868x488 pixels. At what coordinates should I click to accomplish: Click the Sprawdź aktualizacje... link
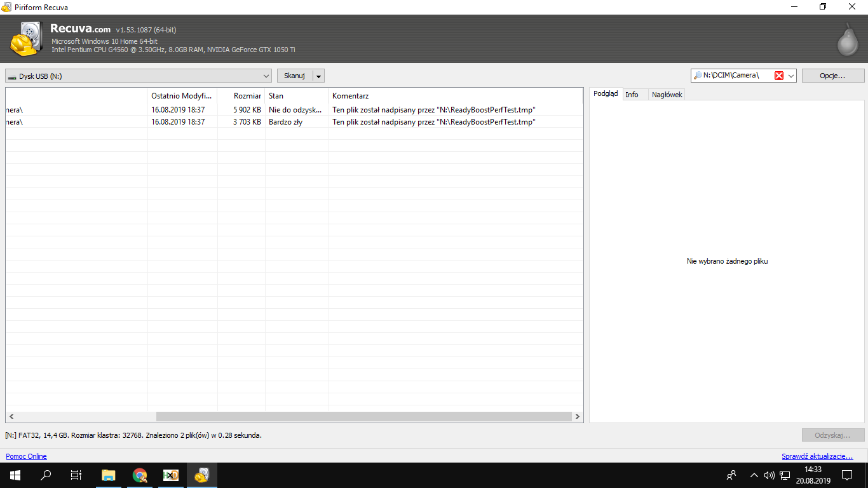(817, 456)
